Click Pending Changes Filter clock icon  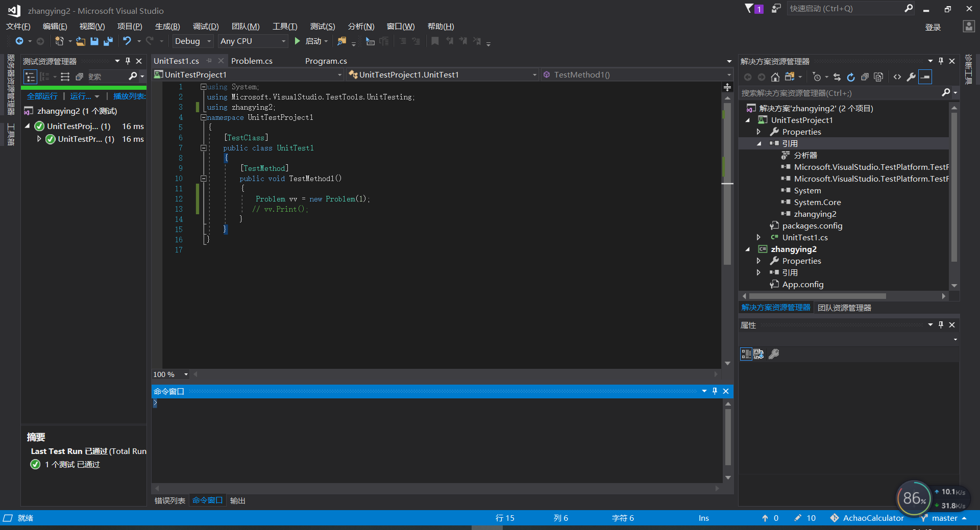pyautogui.click(x=817, y=77)
